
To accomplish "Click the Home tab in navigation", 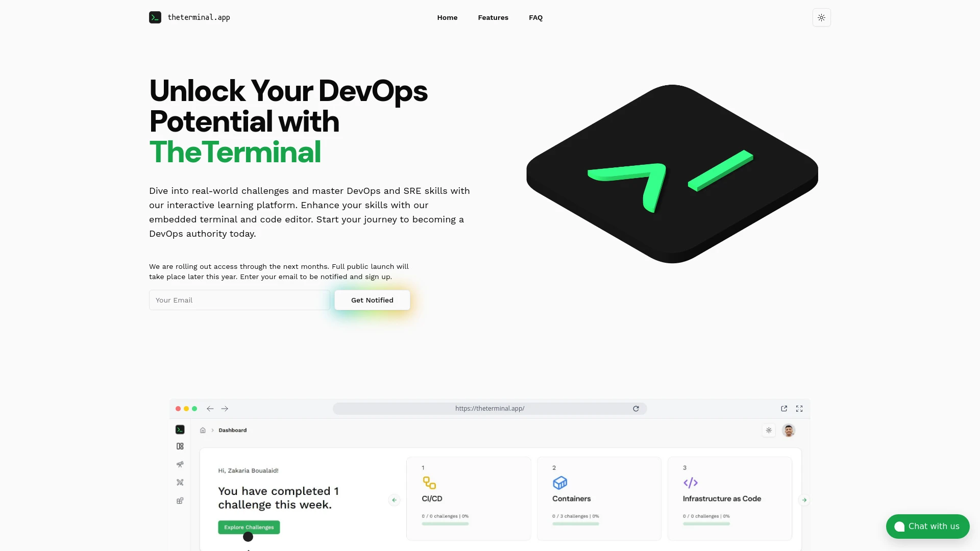I will pos(447,17).
